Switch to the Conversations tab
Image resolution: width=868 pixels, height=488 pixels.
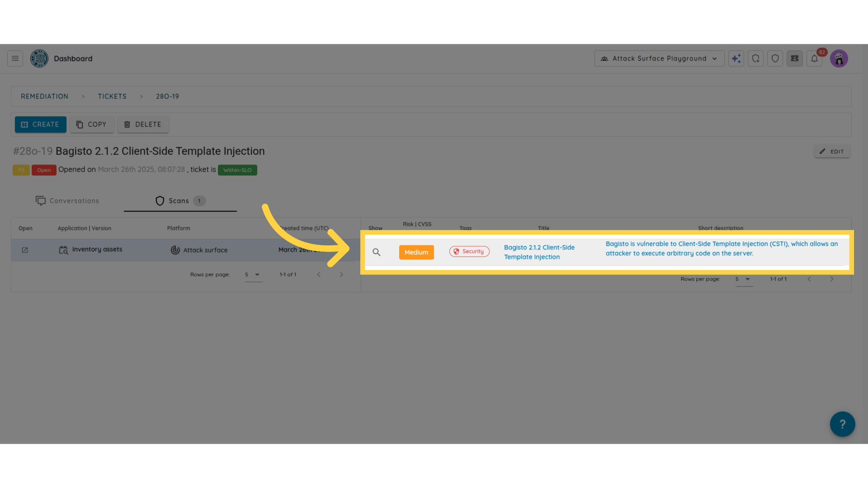pyautogui.click(x=67, y=201)
